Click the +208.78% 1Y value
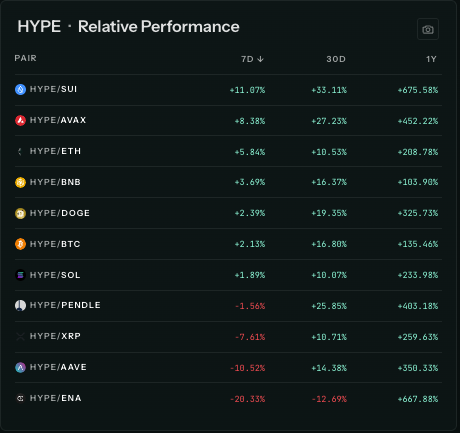Viewport: 460px width, 433px height. pyautogui.click(x=418, y=152)
